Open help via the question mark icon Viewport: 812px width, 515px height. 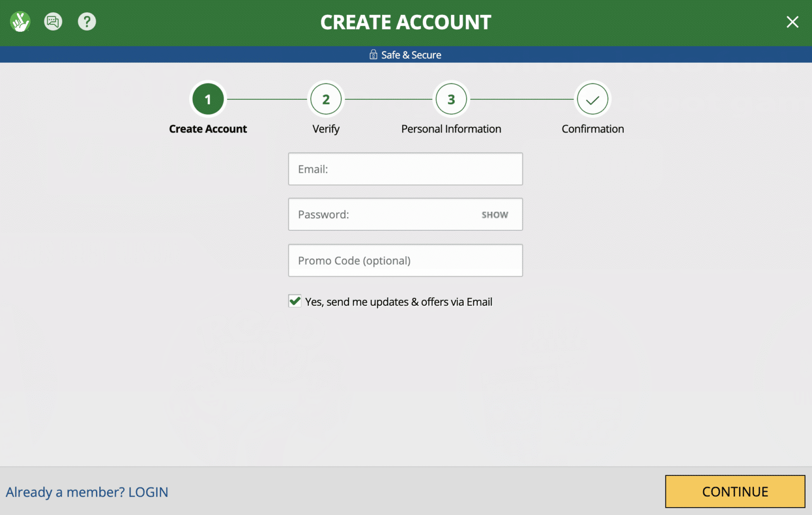click(87, 22)
